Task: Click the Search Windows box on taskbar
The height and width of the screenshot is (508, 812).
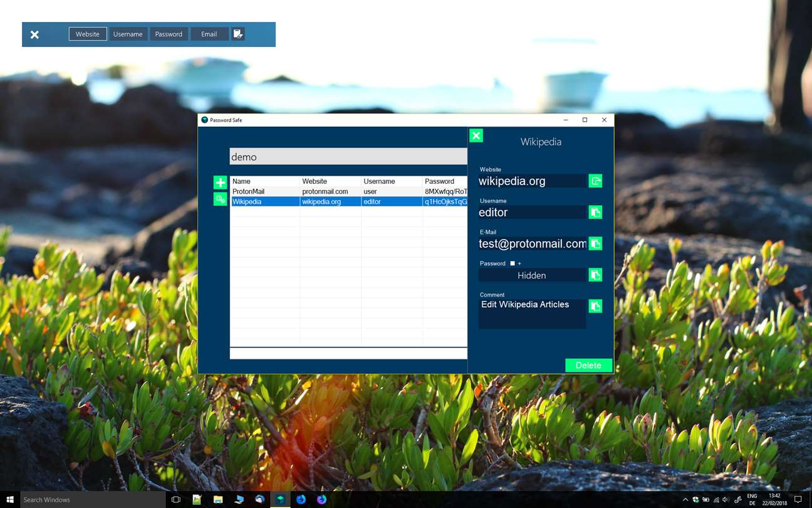Action: [93, 499]
